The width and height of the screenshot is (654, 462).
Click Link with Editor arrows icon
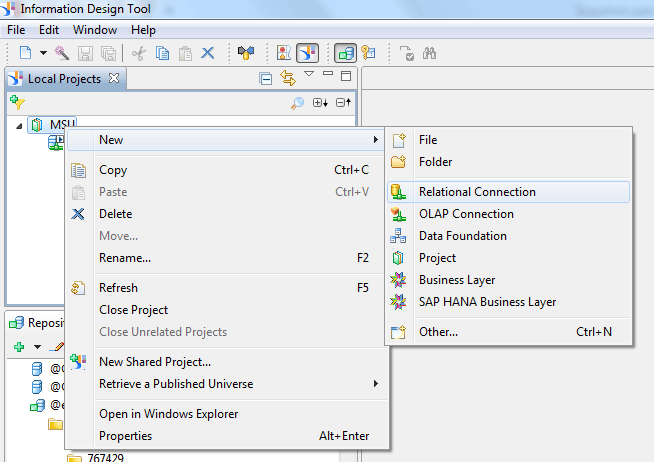(x=288, y=78)
